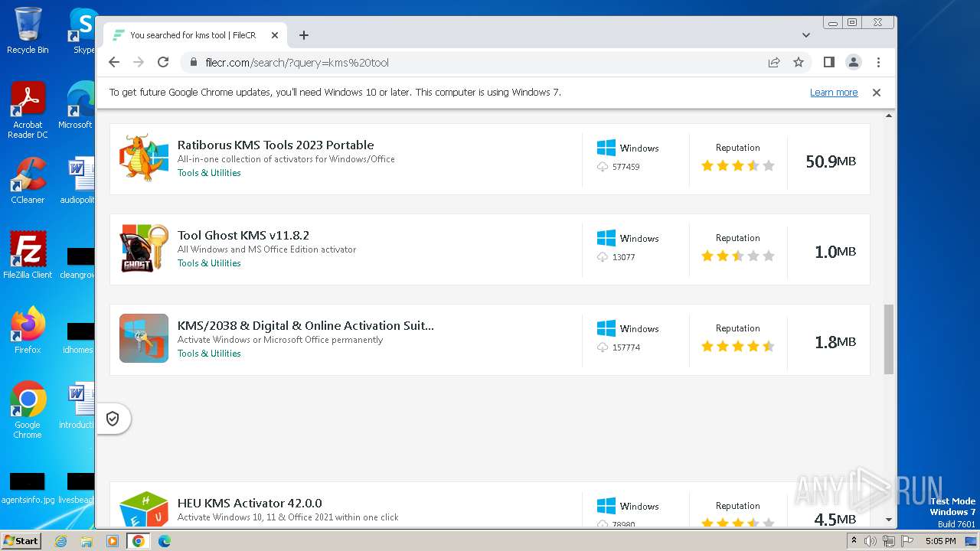
Task: Open the Chrome three-dot menu
Action: (878, 63)
